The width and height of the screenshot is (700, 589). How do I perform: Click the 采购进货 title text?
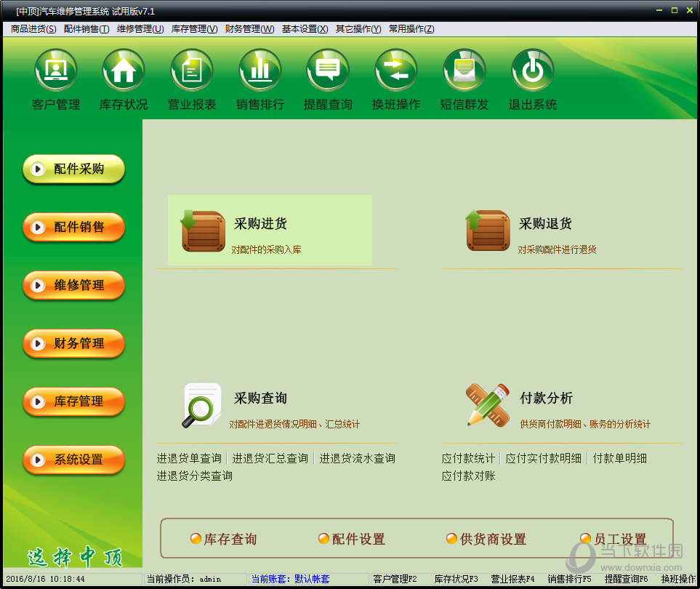click(261, 223)
